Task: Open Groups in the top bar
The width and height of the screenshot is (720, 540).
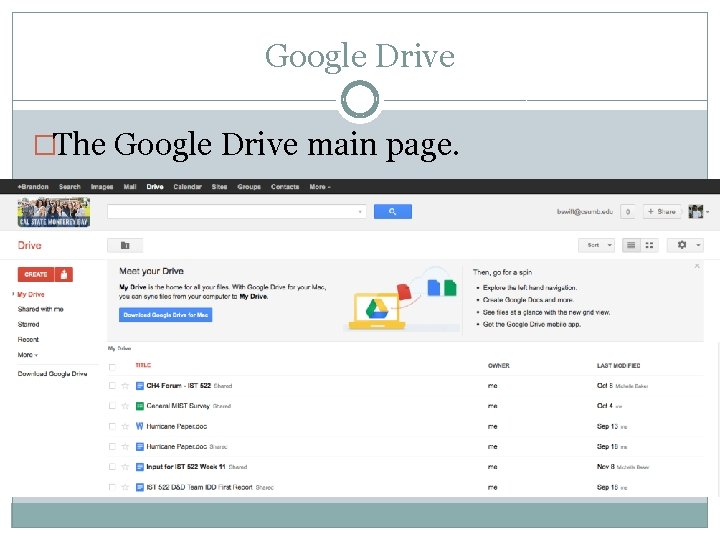Action: pos(249,187)
